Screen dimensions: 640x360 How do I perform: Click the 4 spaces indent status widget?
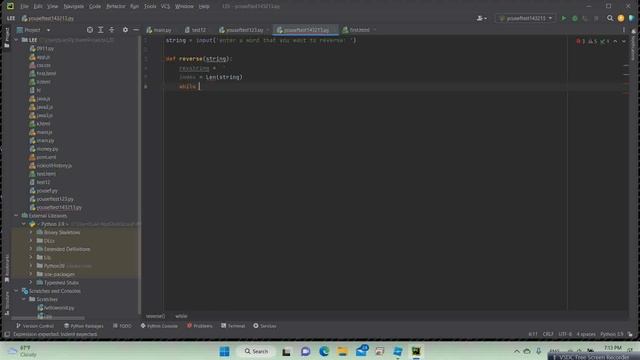point(586,334)
